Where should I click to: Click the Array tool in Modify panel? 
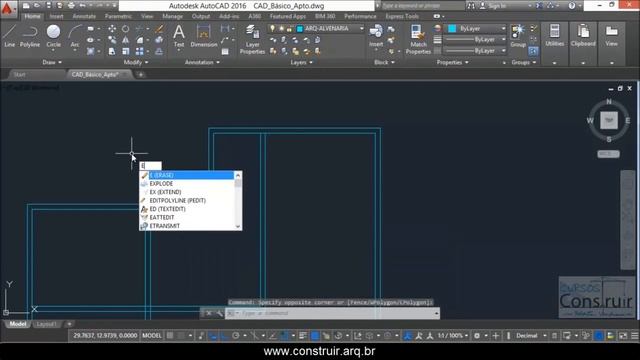point(140,51)
